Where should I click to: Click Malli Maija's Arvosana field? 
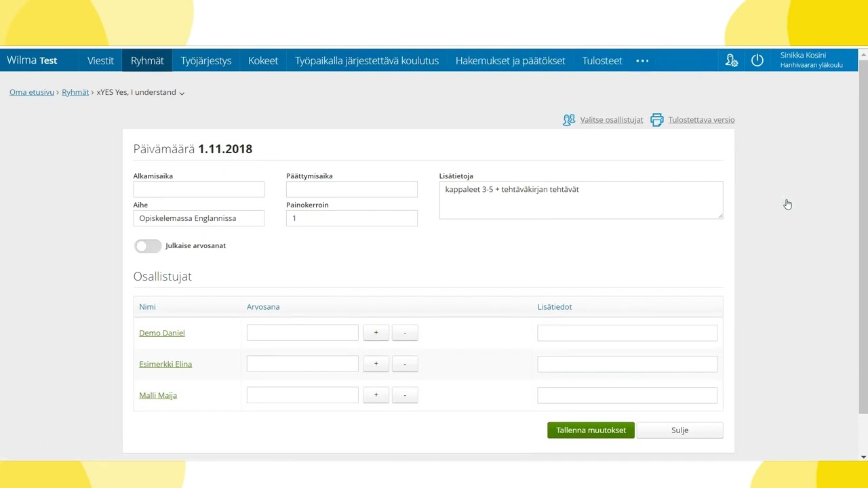click(x=302, y=395)
